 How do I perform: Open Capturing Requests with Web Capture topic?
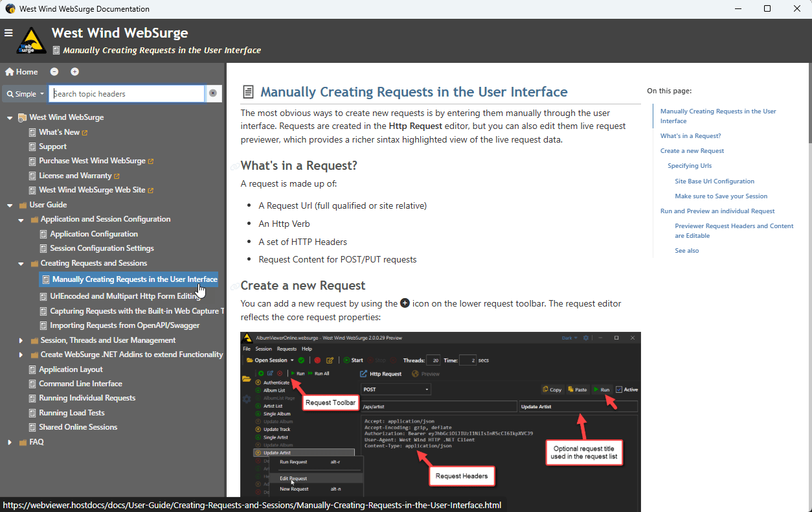(137, 311)
